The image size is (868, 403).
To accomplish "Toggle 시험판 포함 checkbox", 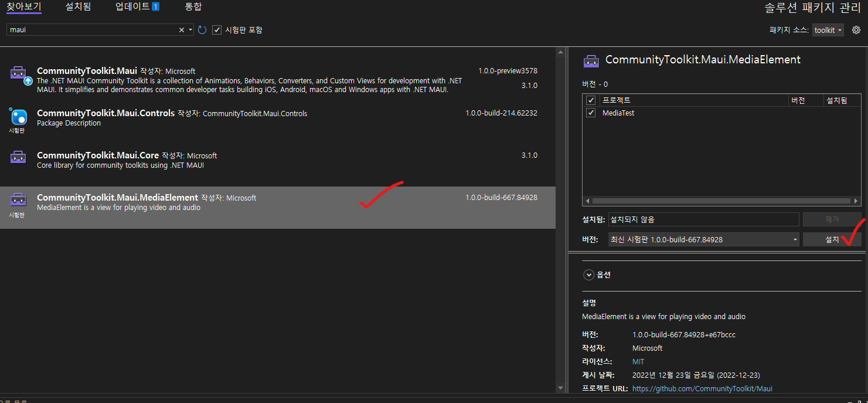I will coord(217,30).
